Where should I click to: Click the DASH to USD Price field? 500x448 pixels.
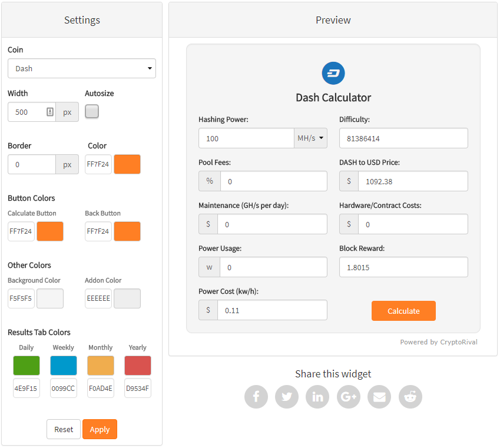[x=413, y=181]
